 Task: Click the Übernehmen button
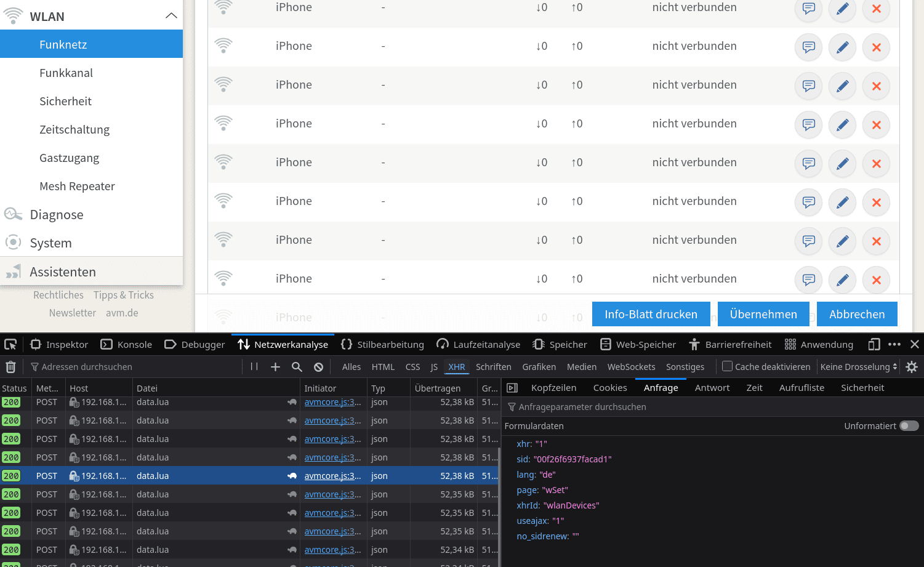[x=763, y=314]
